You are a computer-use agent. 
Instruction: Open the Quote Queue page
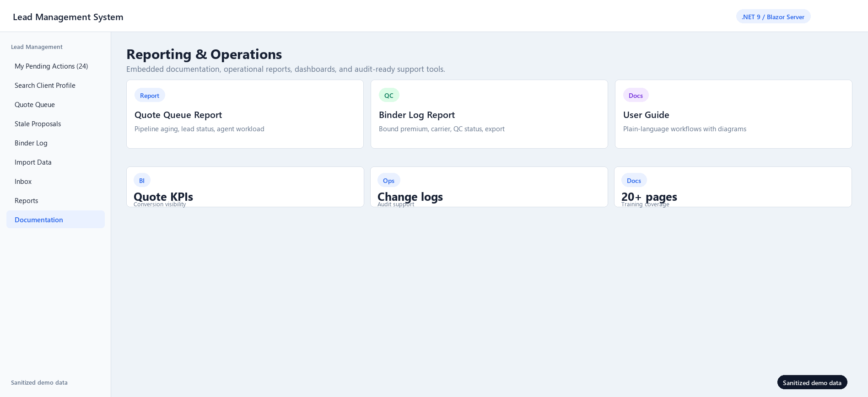coord(55,105)
